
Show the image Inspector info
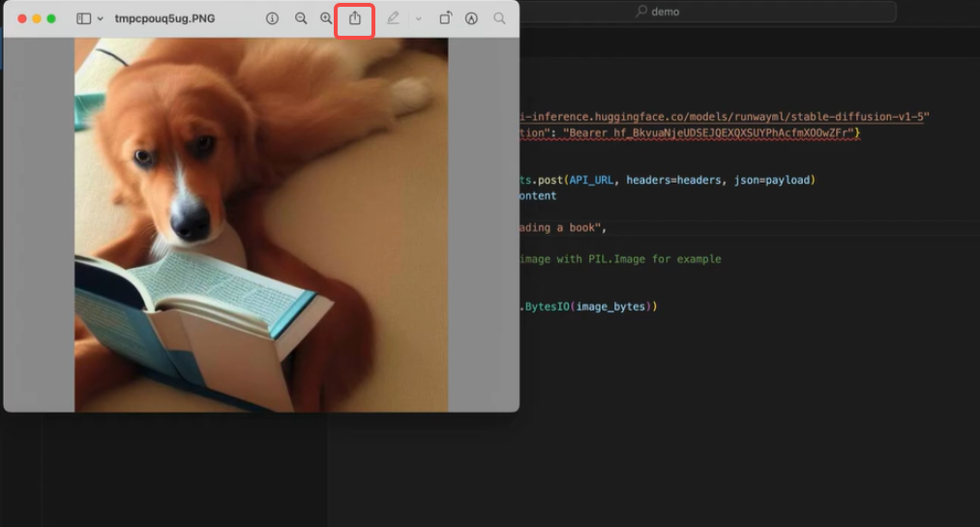point(272,18)
